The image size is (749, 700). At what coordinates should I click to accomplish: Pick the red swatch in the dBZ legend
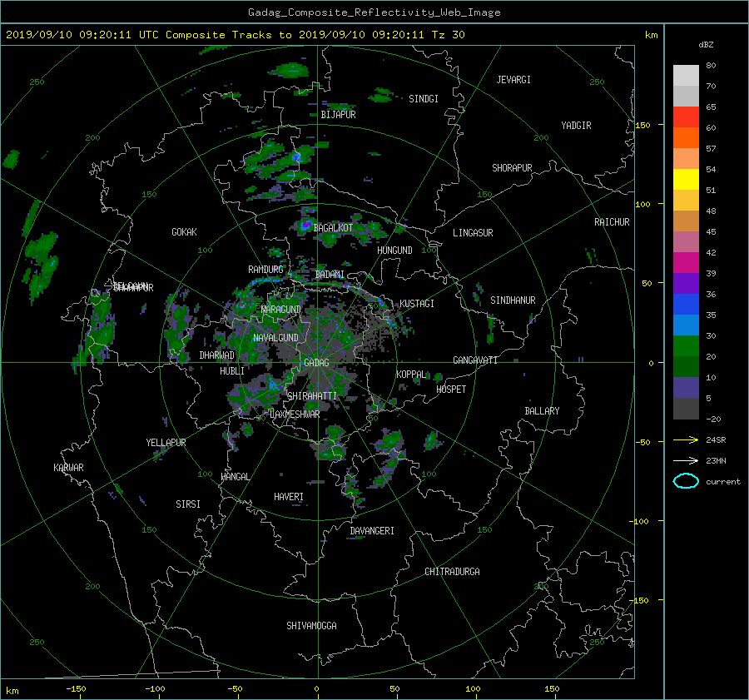click(x=686, y=117)
